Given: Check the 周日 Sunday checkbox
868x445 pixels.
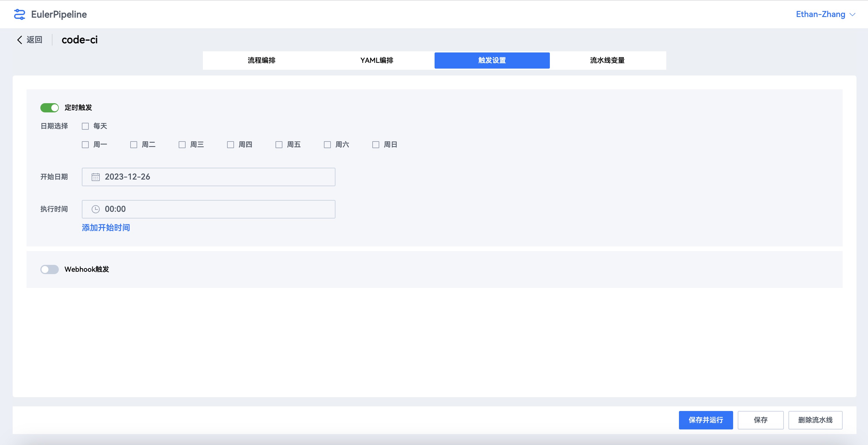Looking at the screenshot, I should pyautogui.click(x=376, y=145).
